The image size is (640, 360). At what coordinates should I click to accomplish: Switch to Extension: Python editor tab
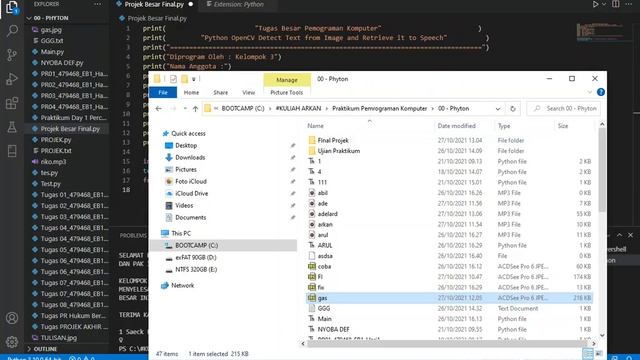tap(239, 4)
